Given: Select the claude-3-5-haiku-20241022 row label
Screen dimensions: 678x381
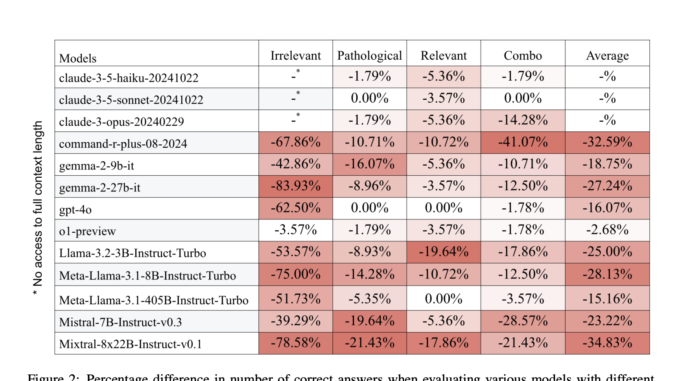Looking at the screenshot, I should (x=129, y=78).
